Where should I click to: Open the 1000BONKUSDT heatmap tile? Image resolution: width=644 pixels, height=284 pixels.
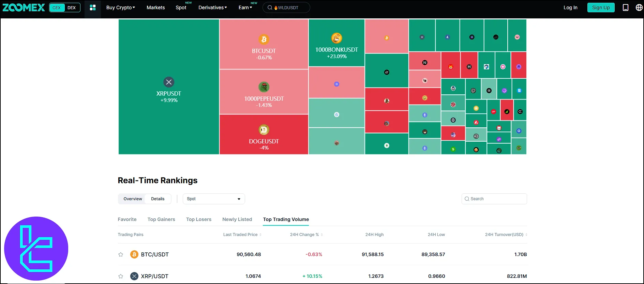point(336,43)
